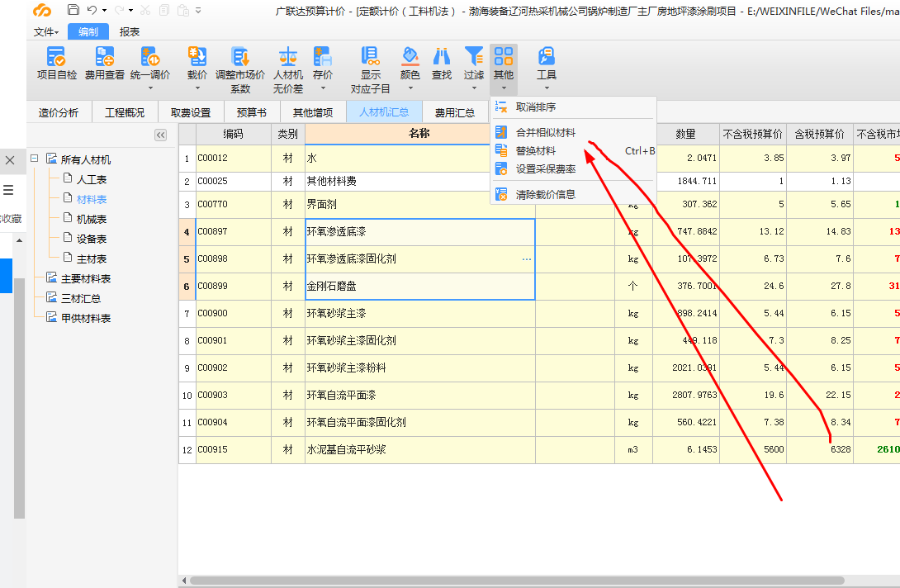Click the 统一调价 icon
Screen dimensions: 900x588
tap(149, 56)
